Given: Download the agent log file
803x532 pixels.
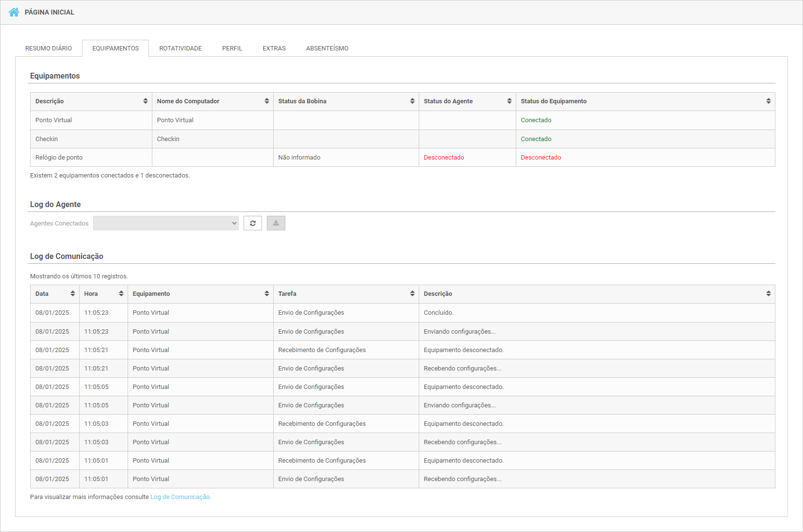Looking at the screenshot, I should click(x=276, y=223).
